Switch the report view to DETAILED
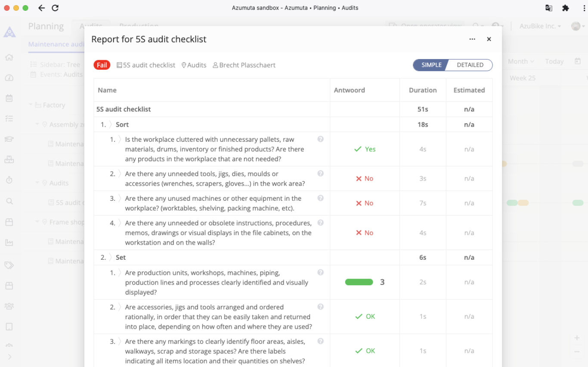 coord(469,65)
